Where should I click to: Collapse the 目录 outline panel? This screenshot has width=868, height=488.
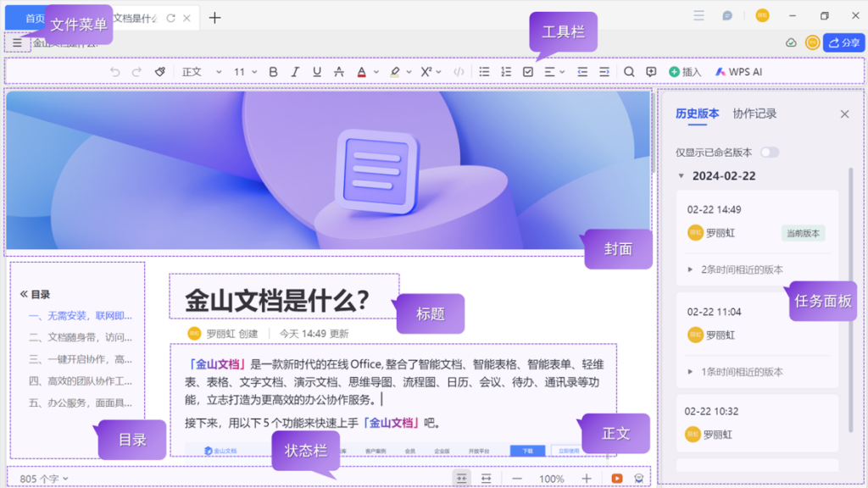coord(24,294)
